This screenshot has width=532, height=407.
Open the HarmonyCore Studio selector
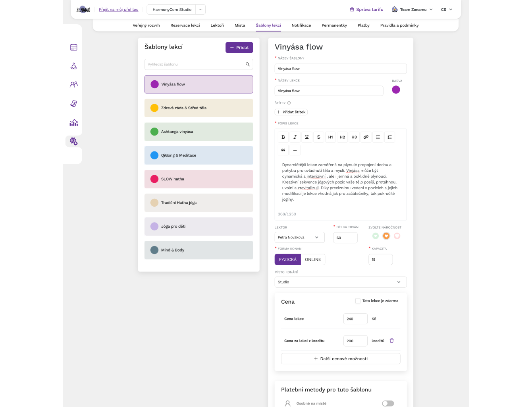click(172, 10)
